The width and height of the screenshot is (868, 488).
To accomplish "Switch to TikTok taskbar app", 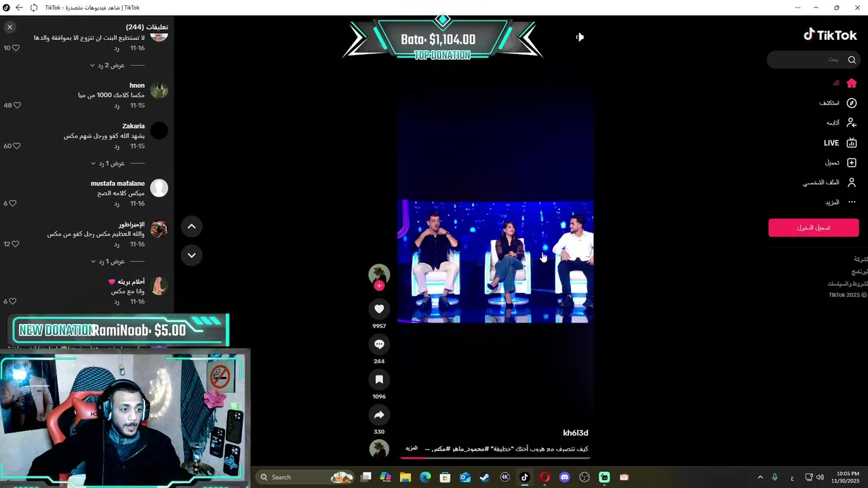I will (524, 477).
